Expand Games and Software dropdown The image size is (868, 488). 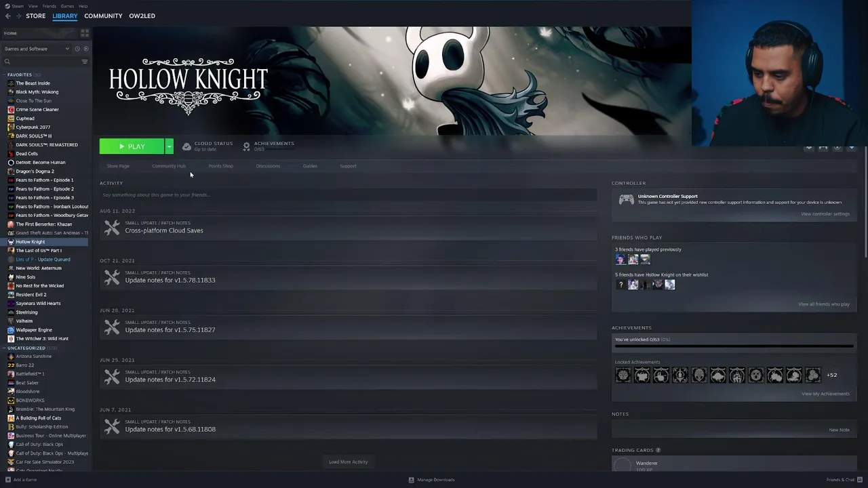point(37,49)
